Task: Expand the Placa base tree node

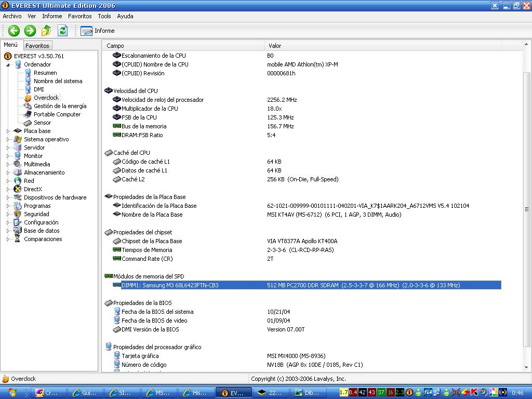Action: 8,131
